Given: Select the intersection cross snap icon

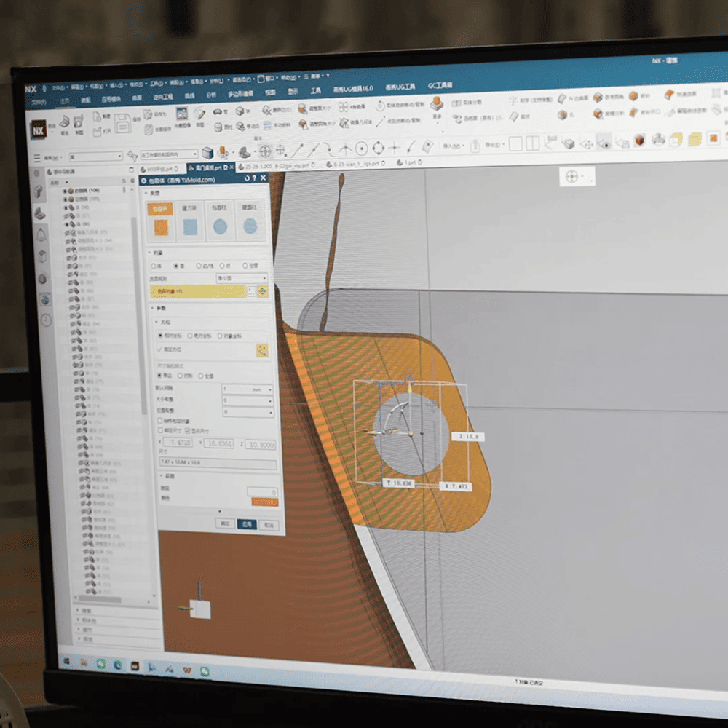Looking at the screenshot, I should [x=394, y=148].
